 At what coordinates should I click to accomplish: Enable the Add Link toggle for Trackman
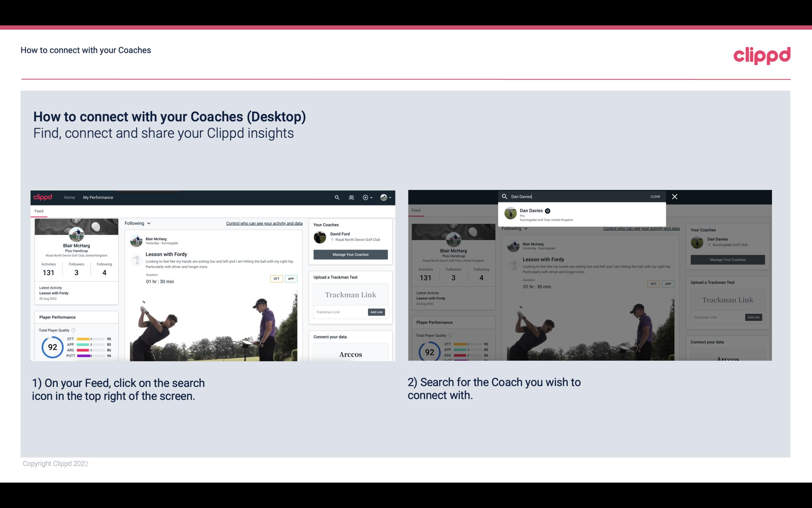(x=377, y=311)
